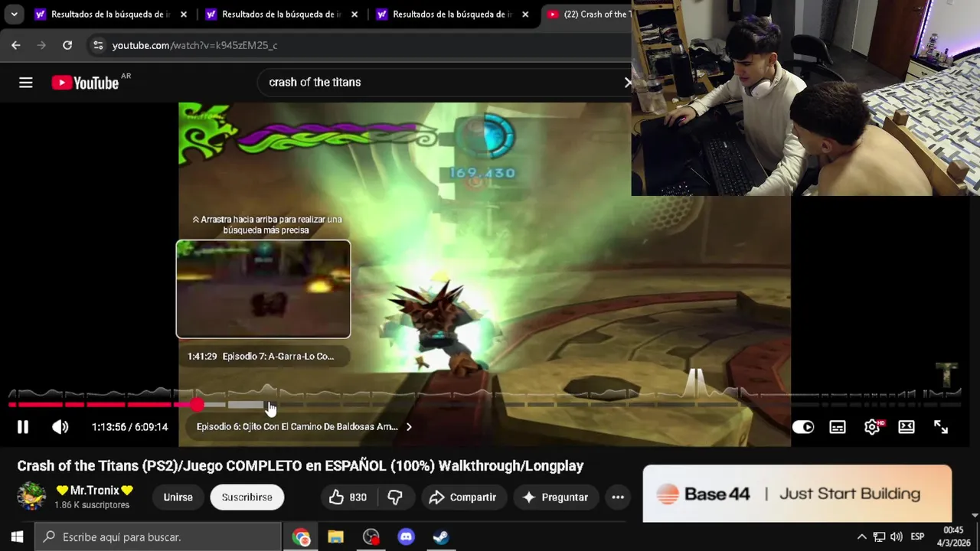The image size is (980, 551).
Task: Go back in browser history
Action: tap(16, 45)
